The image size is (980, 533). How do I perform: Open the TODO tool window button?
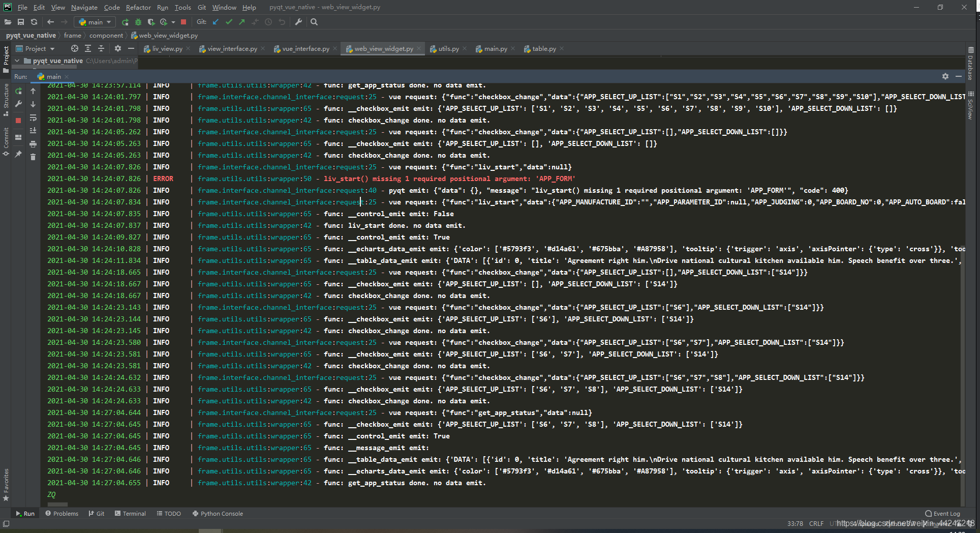click(169, 514)
